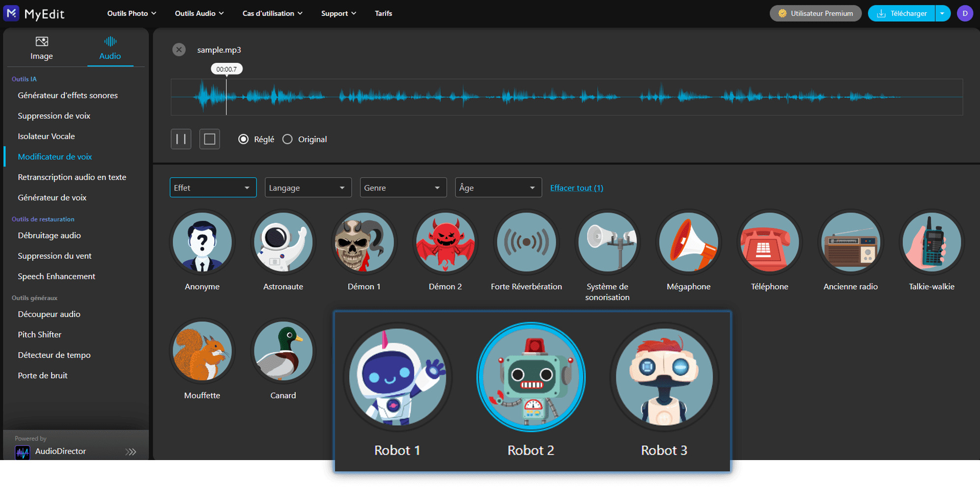The image size is (980, 492).
Task: Select the Canard voice effect
Action: (x=283, y=351)
